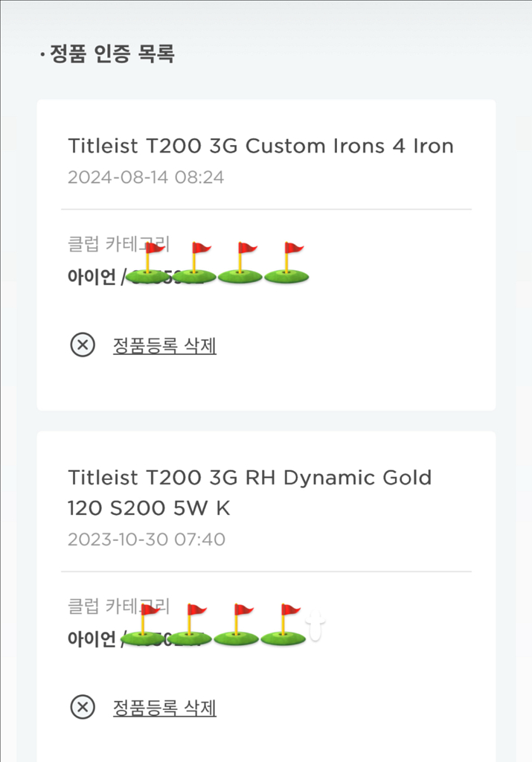Click the X circle icon on the Dynamic Gold card
This screenshot has height=762, width=532.
(83, 708)
